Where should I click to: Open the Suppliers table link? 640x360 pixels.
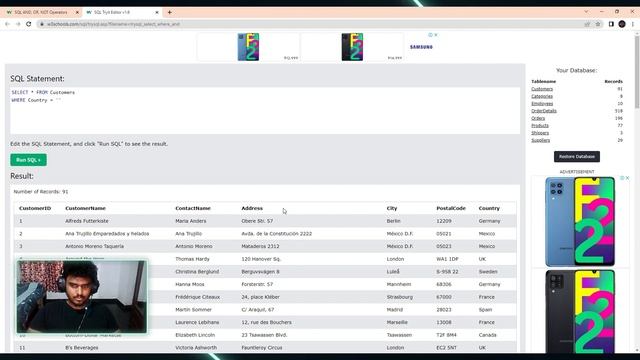coord(541,140)
